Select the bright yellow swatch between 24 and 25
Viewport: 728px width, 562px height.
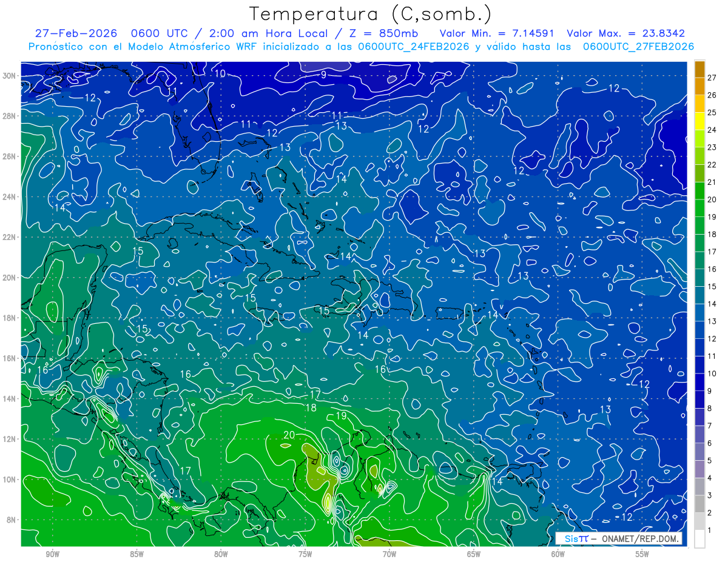click(x=699, y=121)
